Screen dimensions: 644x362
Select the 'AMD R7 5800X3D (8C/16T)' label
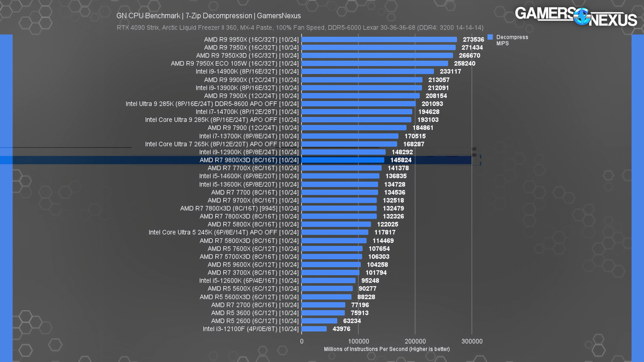click(x=249, y=241)
